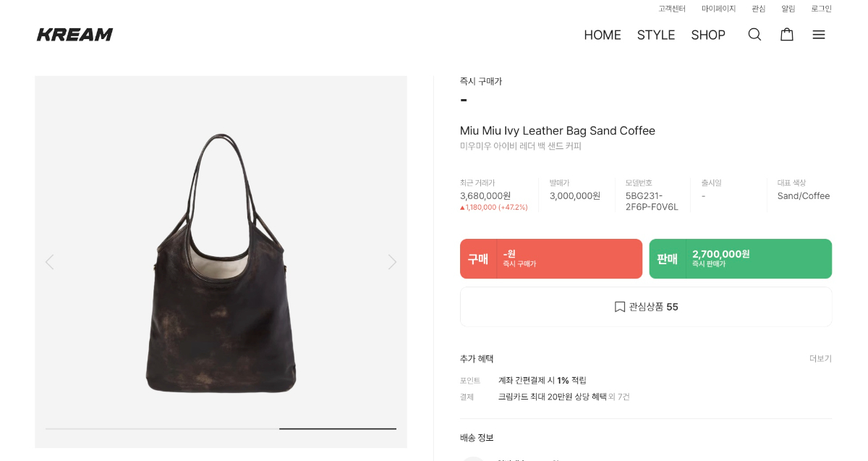Image resolution: width=868 pixels, height=461 pixels.
Task: Click the KREAM logo
Action: 75,35
